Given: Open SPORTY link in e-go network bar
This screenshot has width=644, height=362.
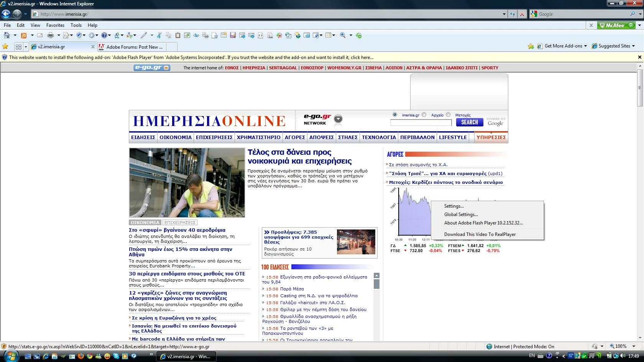Looking at the screenshot, I should click(x=490, y=68).
